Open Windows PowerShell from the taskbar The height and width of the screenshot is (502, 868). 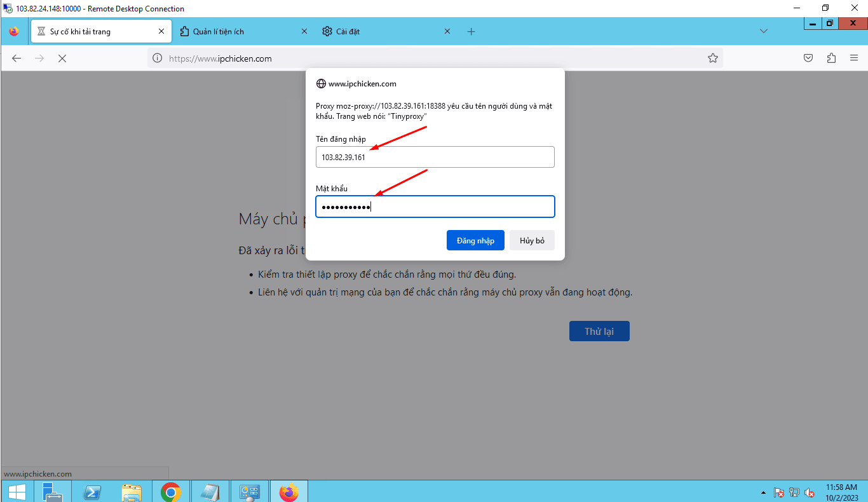92,492
